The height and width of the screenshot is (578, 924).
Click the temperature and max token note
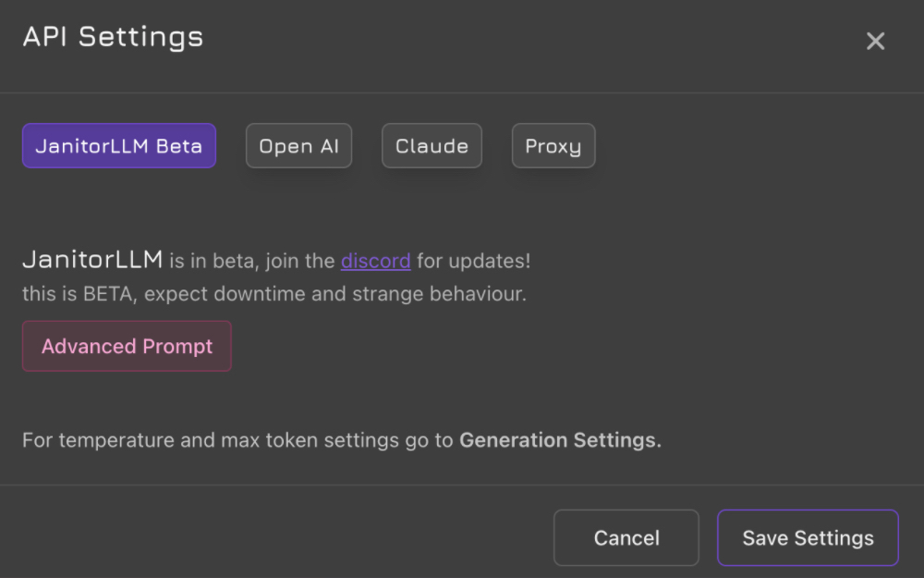(240, 440)
